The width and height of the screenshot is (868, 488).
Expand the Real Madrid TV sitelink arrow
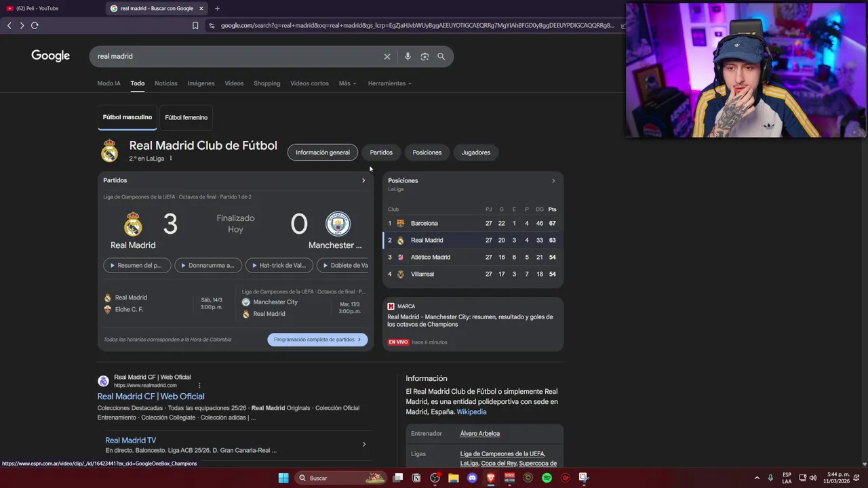[363, 445]
